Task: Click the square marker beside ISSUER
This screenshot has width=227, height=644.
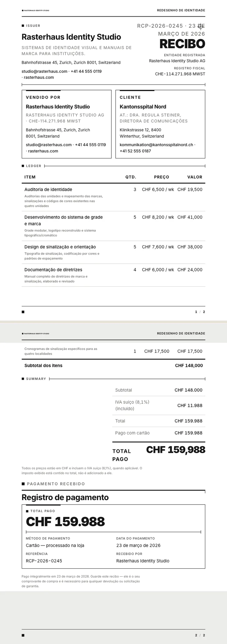Action: (x=23, y=26)
